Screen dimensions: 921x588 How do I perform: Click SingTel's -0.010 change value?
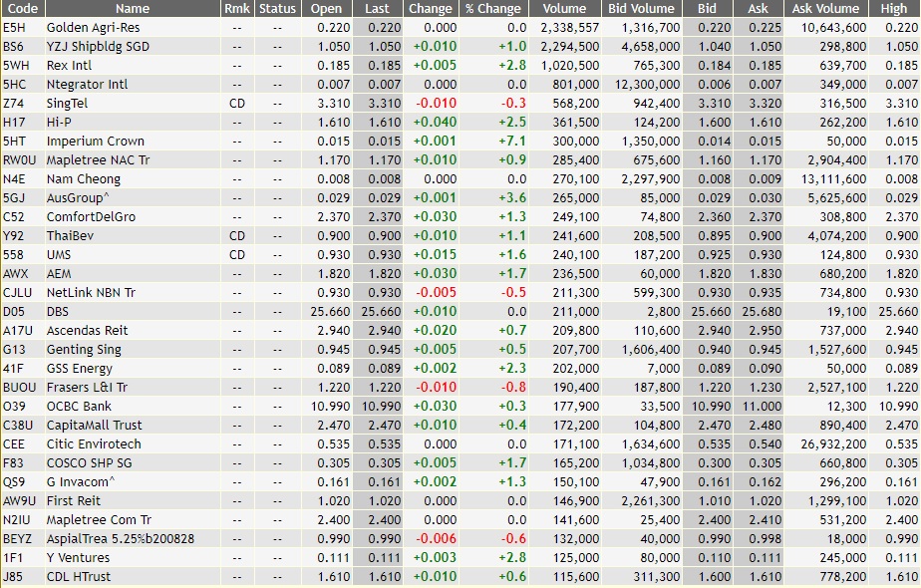(436, 104)
